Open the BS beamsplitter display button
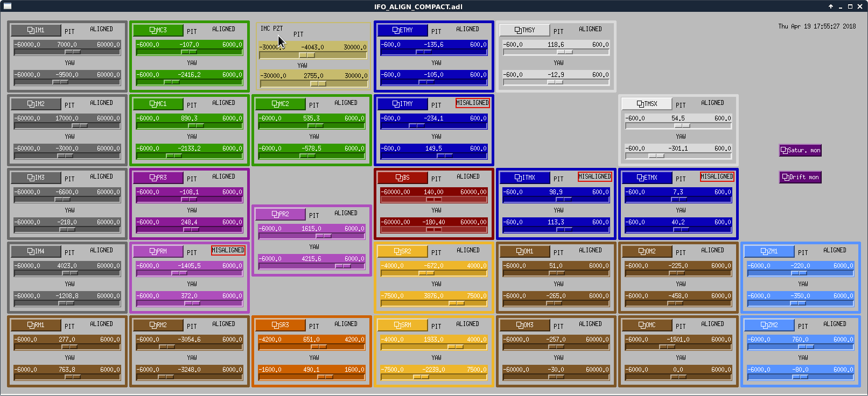 pyautogui.click(x=403, y=178)
